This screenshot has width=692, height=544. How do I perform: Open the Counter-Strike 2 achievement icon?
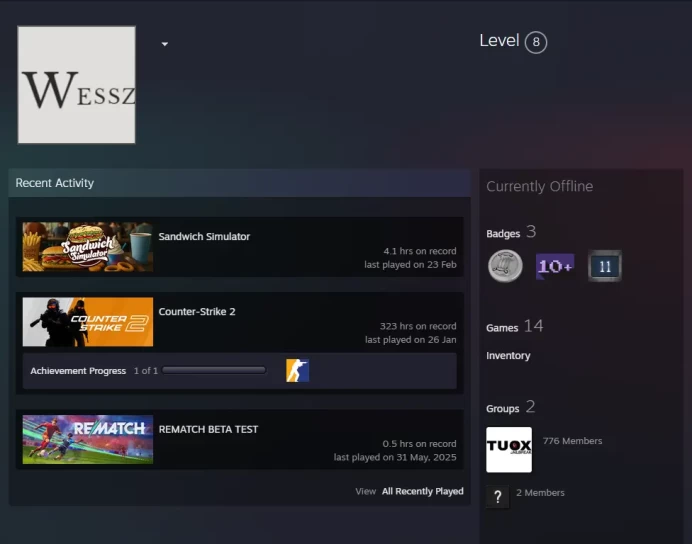[297, 371]
